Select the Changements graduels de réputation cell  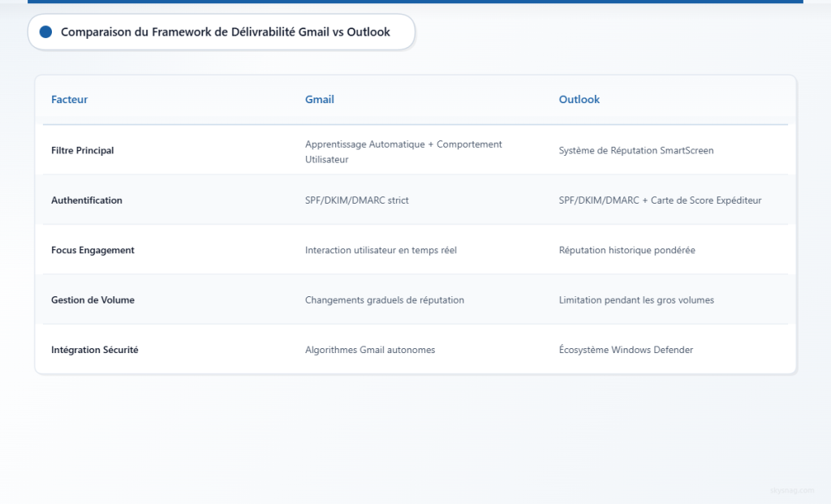(x=384, y=299)
